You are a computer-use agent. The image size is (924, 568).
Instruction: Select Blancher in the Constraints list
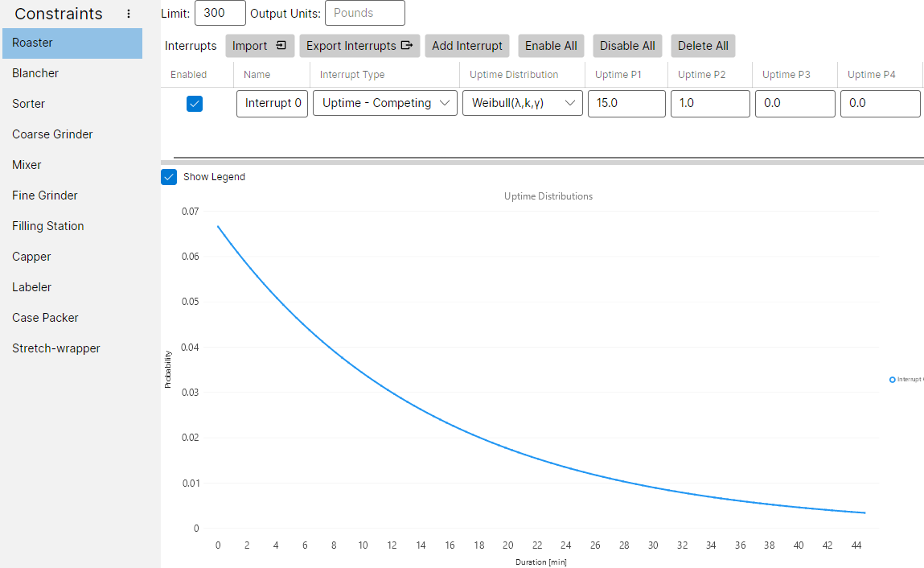35,73
